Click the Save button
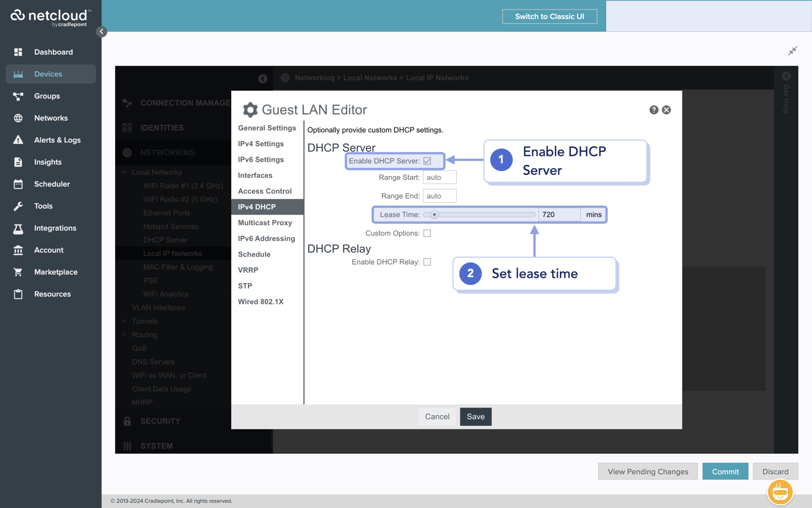812x508 pixels. tap(475, 417)
